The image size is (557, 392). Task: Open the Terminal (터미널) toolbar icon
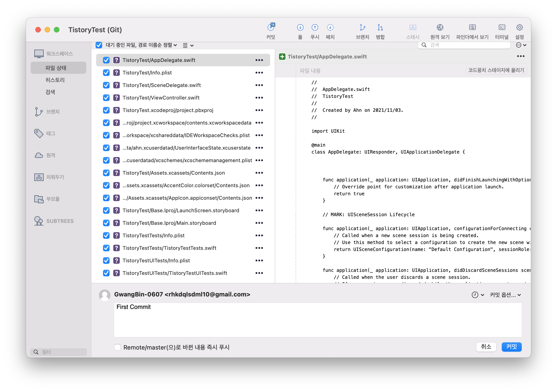(x=502, y=28)
